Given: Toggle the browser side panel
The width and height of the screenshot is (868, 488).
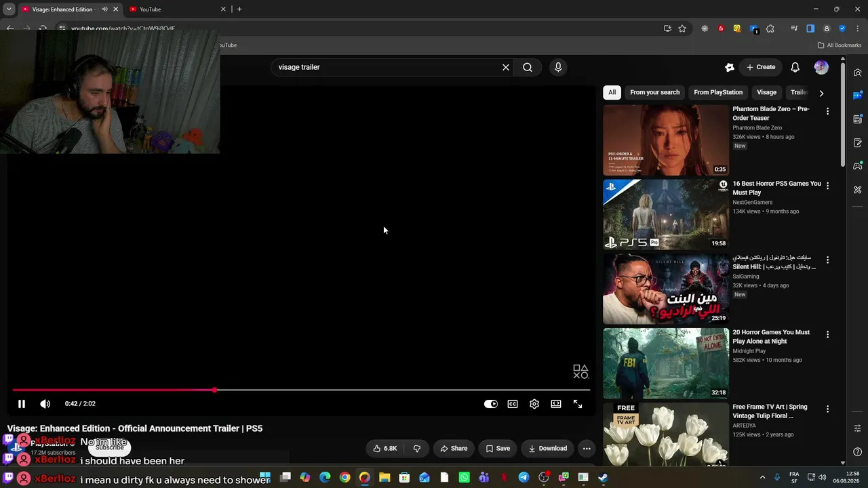Looking at the screenshot, I should pyautogui.click(x=810, y=28).
